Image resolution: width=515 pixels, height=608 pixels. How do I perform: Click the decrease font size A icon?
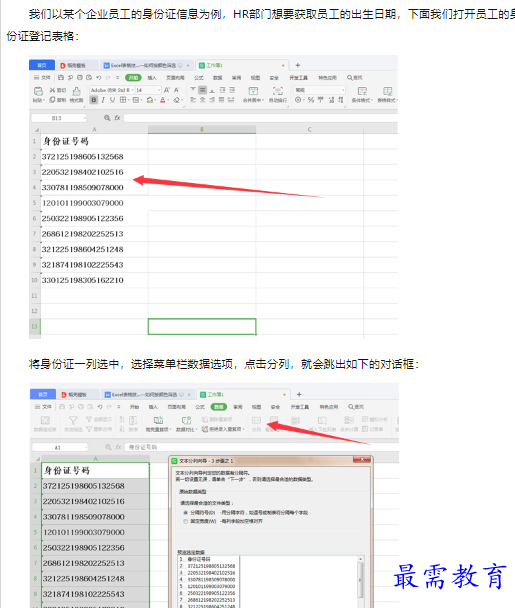tap(176, 90)
